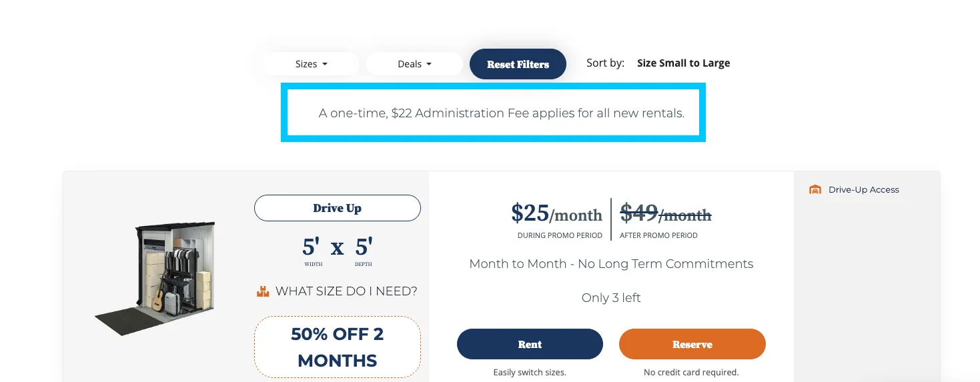Screen dimensions: 980x382
Task: Click the orange Reserve button
Action: (692, 344)
